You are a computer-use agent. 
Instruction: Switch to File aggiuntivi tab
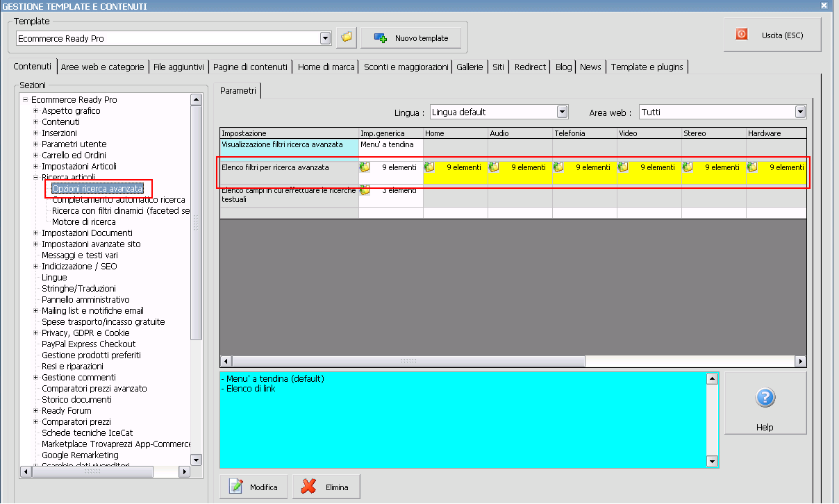[x=178, y=67]
